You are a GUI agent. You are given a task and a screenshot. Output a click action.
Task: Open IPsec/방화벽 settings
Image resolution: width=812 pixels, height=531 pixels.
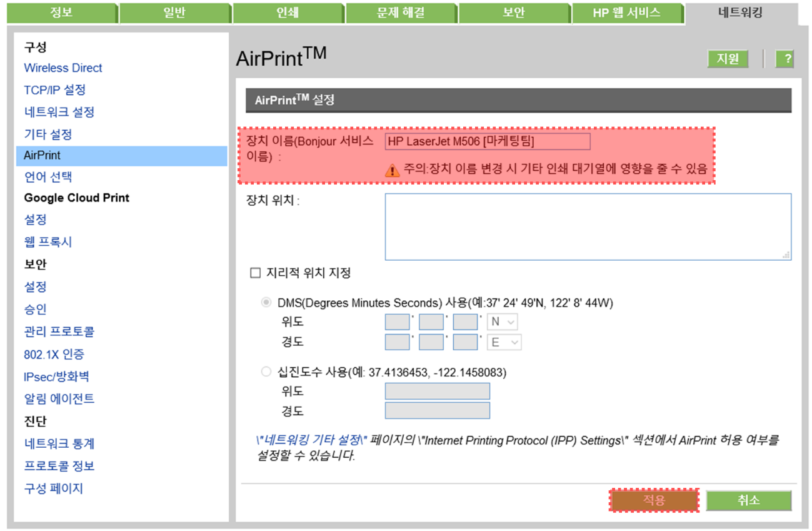56,377
